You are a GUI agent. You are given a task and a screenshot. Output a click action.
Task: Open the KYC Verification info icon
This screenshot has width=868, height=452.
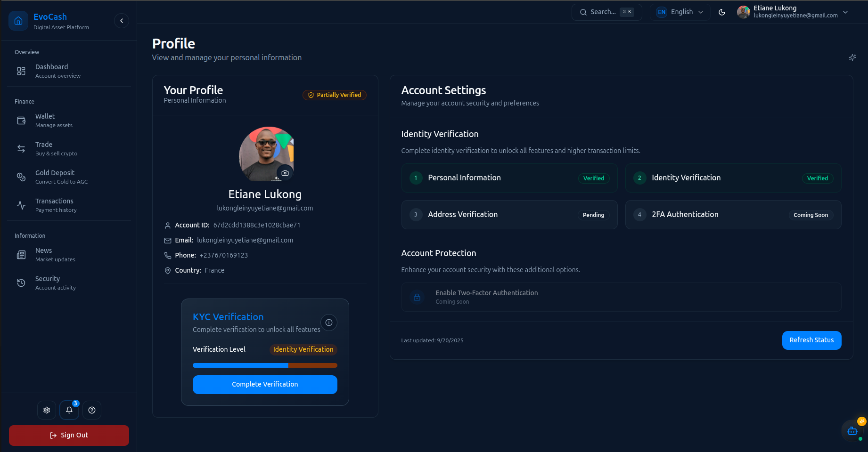pyautogui.click(x=329, y=322)
